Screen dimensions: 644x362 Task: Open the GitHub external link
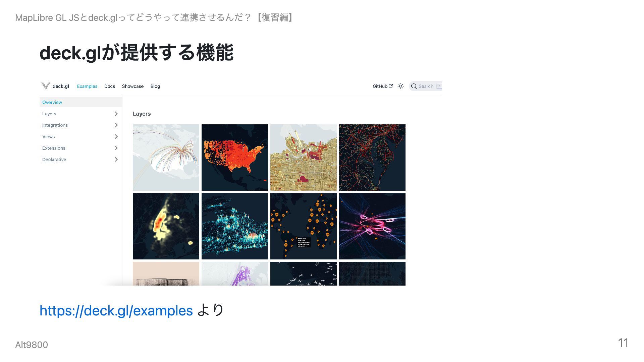[382, 86]
